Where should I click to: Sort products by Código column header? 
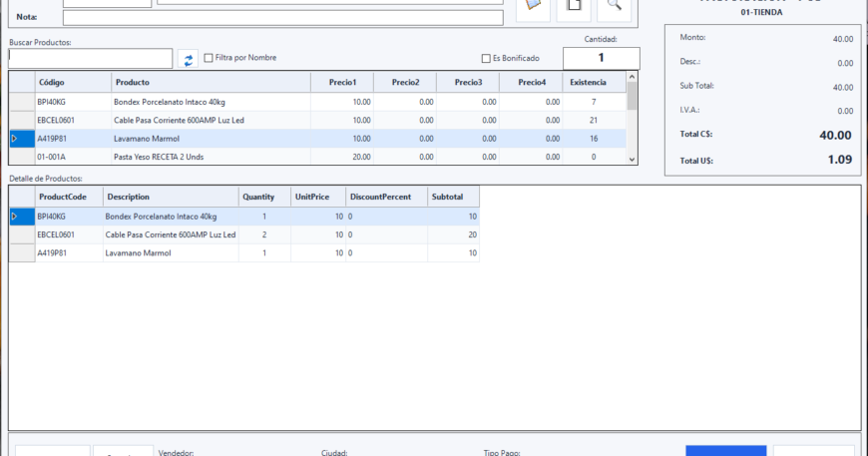(73, 83)
